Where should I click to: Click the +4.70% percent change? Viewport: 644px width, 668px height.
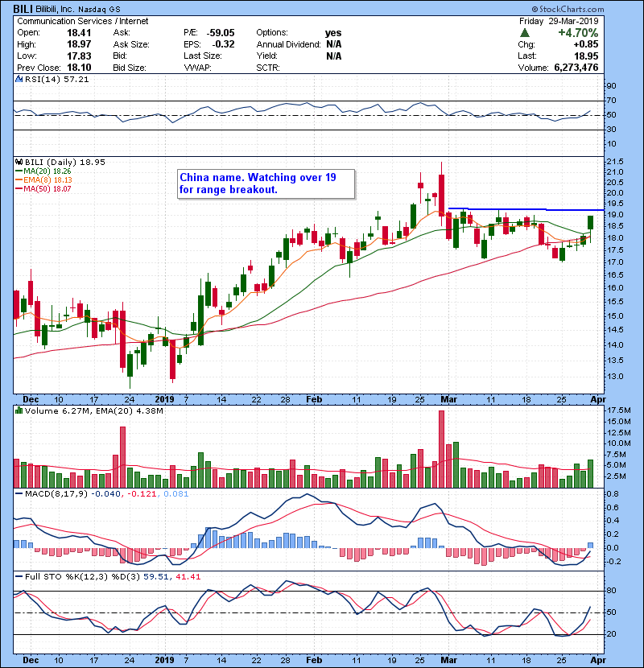pos(578,33)
